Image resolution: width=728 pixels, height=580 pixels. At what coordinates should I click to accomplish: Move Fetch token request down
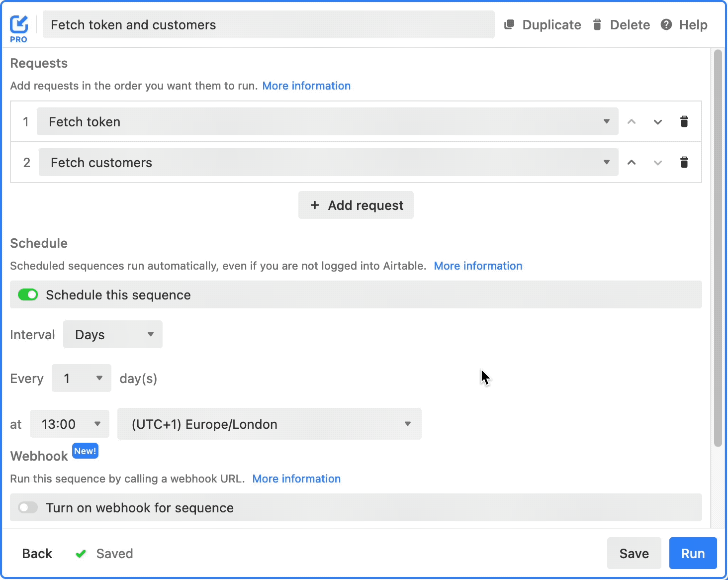657,122
